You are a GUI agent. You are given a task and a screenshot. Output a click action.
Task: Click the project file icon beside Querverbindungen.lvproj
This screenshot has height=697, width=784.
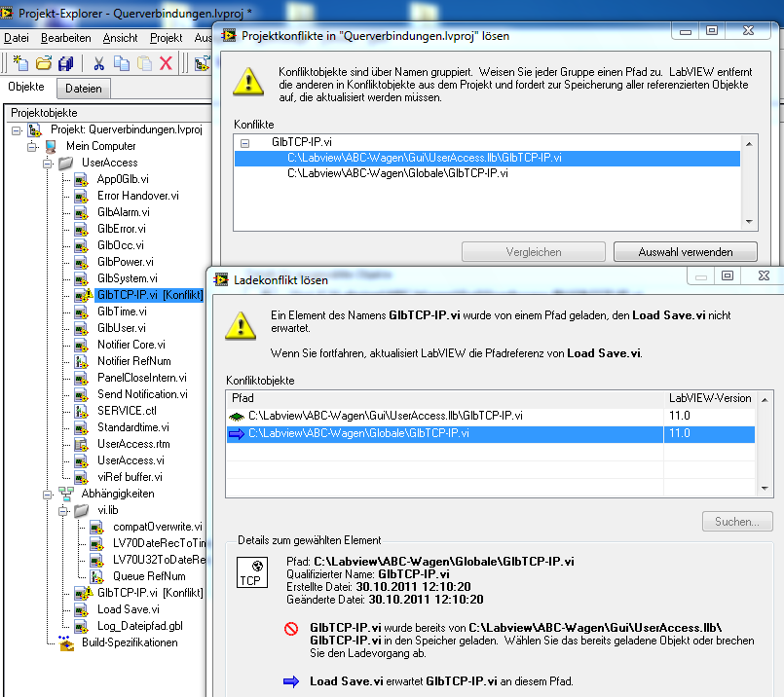(x=34, y=129)
